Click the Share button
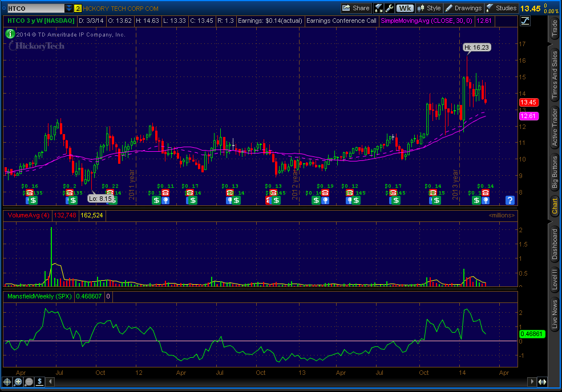 (355, 8)
